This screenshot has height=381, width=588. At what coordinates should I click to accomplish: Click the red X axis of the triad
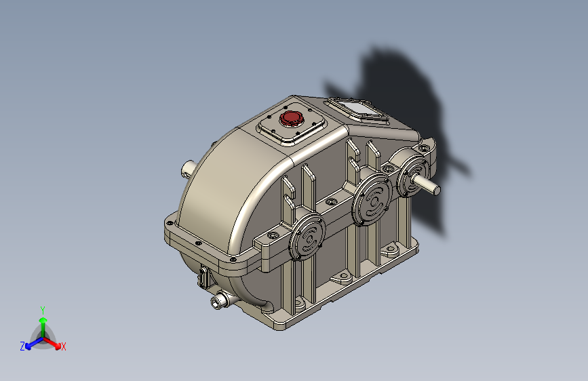[x=54, y=343]
